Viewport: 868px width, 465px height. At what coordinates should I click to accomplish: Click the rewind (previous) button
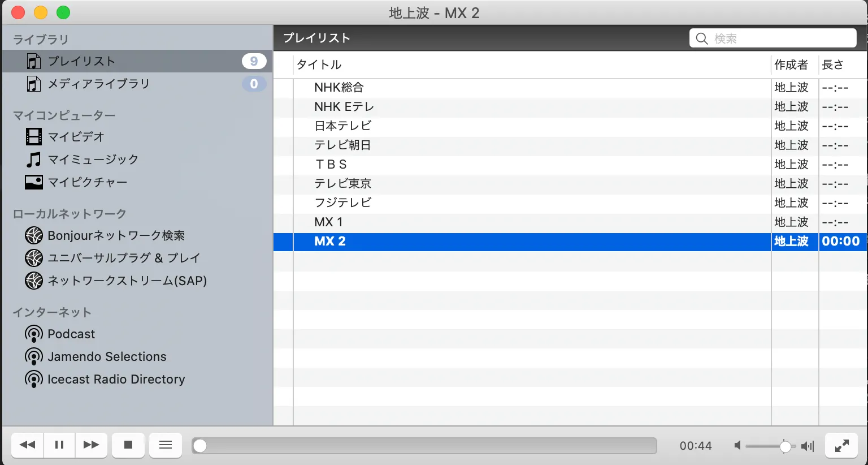[27, 445]
